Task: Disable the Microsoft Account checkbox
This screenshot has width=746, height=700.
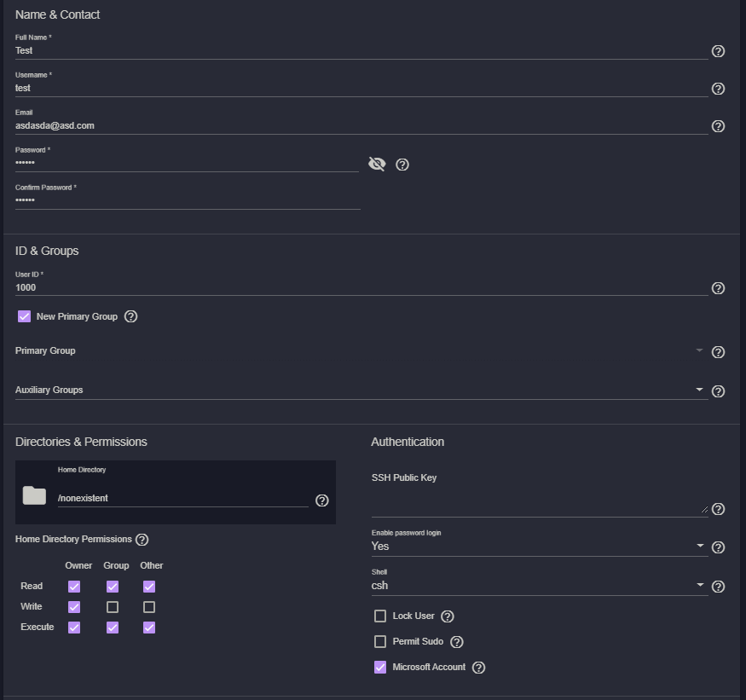Action: [x=380, y=667]
